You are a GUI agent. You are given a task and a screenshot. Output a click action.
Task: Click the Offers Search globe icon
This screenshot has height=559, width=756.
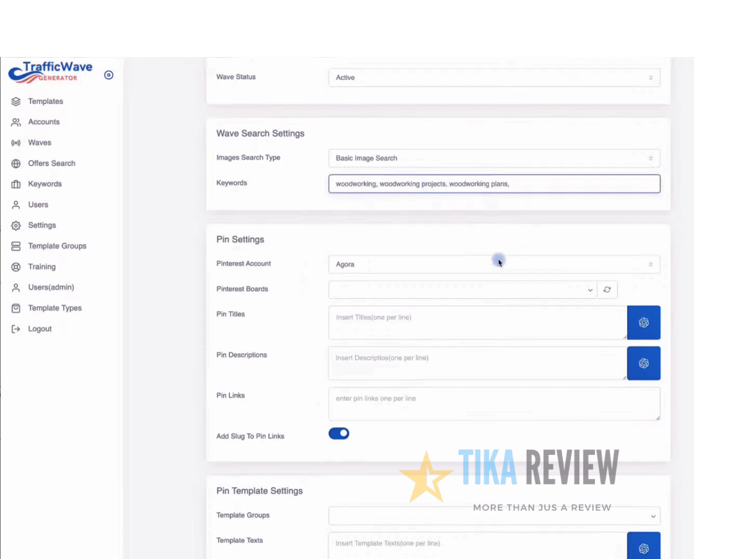point(15,163)
